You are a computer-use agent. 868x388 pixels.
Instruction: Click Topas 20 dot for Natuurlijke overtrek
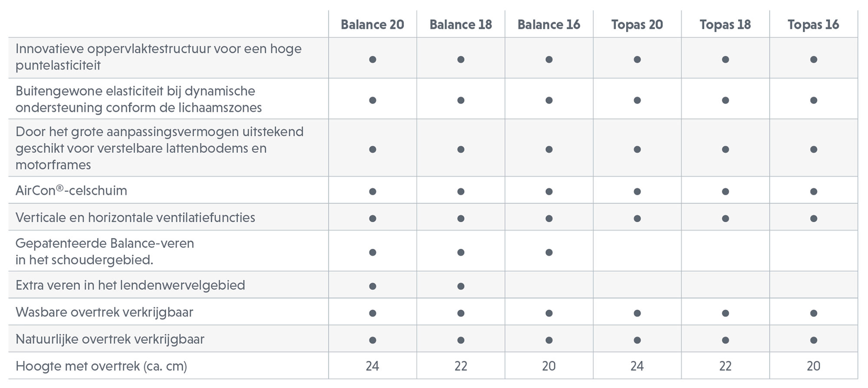pyautogui.click(x=637, y=340)
